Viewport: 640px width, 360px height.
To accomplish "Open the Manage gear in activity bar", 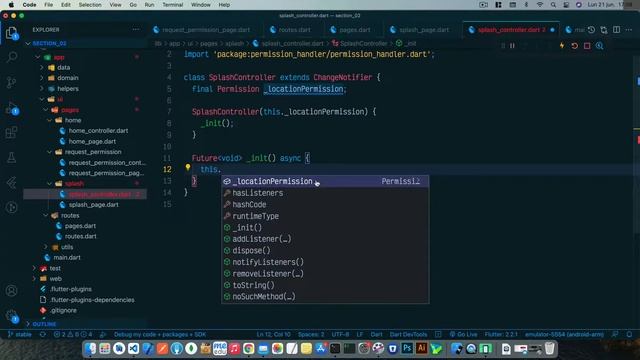I will pyautogui.click(x=11, y=316).
